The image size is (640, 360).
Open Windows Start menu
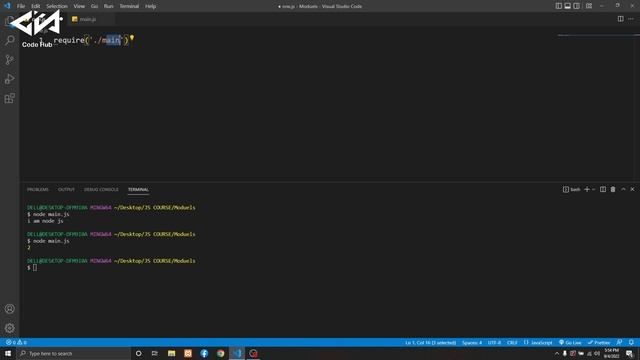click(8, 353)
